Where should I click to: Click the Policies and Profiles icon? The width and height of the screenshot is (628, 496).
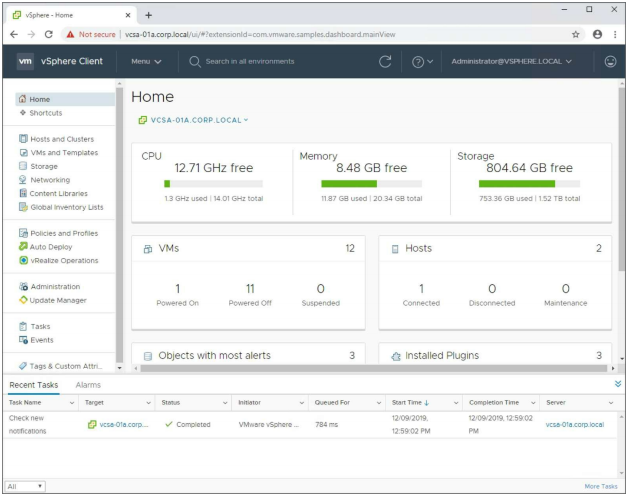pyautogui.click(x=23, y=233)
